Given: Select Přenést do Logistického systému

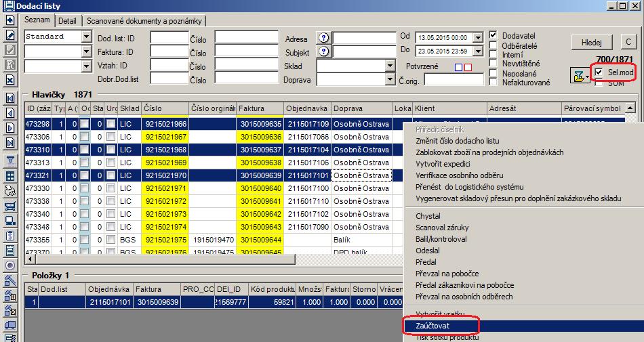Looking at the screenshot, I should [470, 187].
